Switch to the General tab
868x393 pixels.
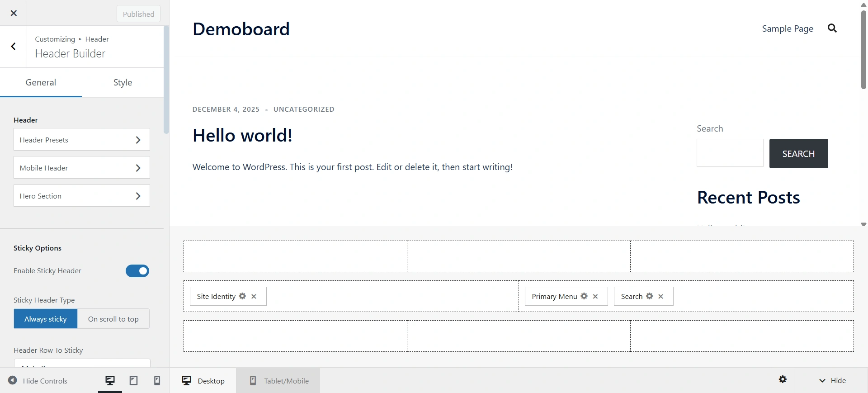pyautogui.click(x=41, y=82)
